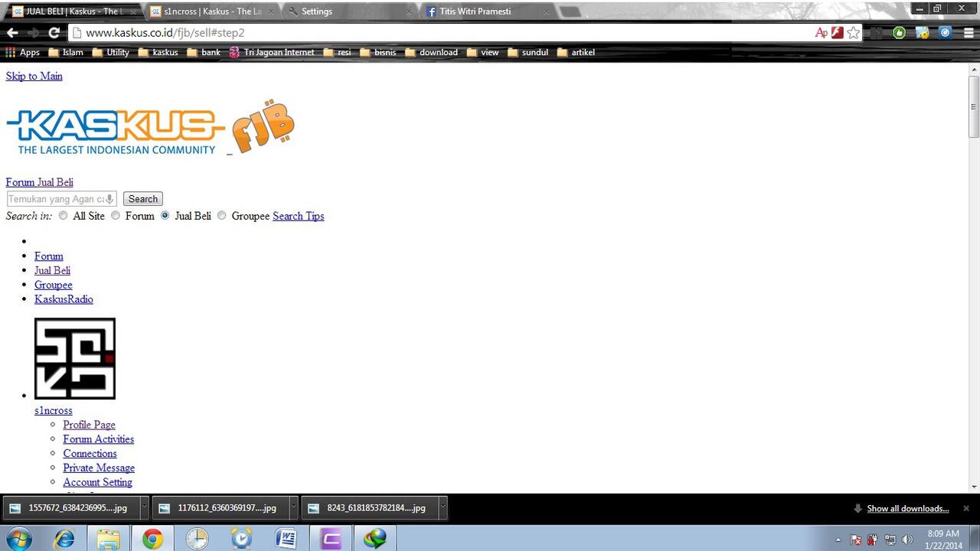Select Forum search option
The width and height of the screenshot is (980, 551).
coord(116,216)
